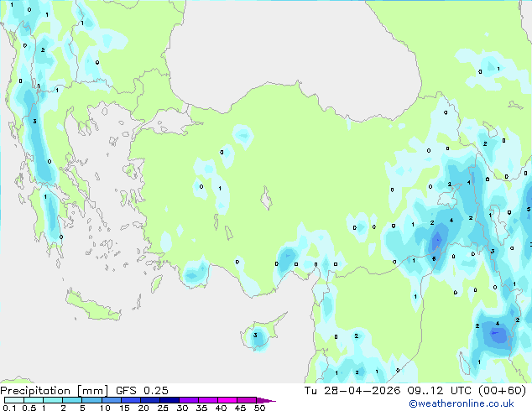This screenshot has height=411, width=532.
Task: Click the '09..12 UTC' time text
Action: pyautogui.click(x=439, y=391)
